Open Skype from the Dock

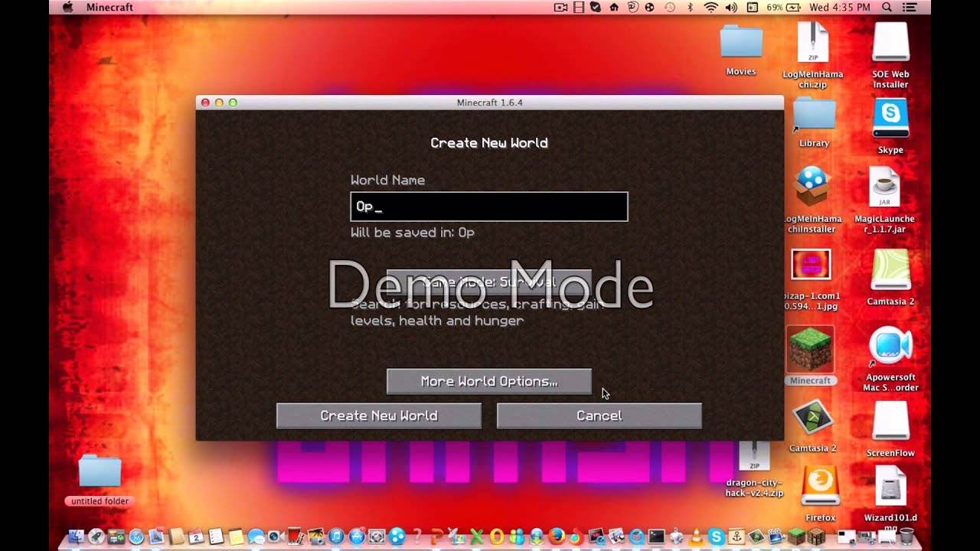coord(716,536)
